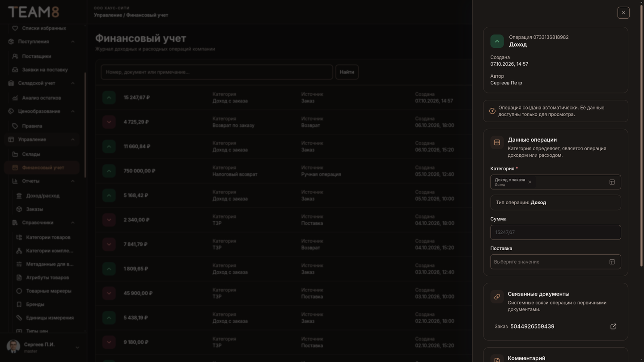644x362 pixels.
Task: Click the Сергеев П.И. user avatar
Action: pos(13,347)
